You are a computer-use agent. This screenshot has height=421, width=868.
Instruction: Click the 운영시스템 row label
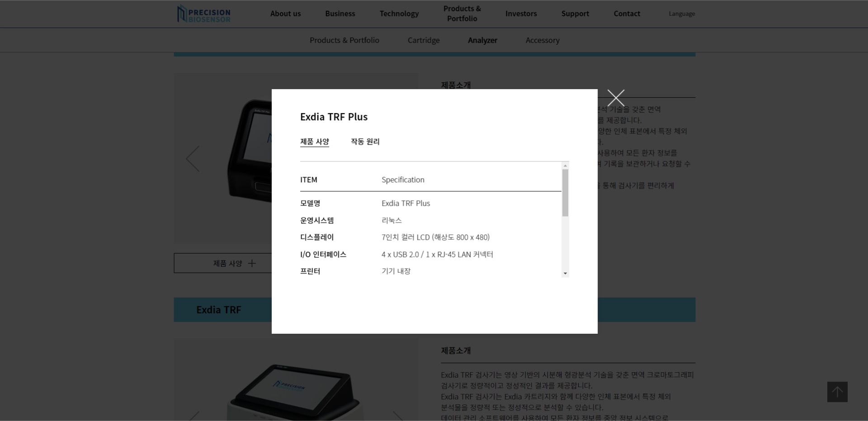coord(317,221)
